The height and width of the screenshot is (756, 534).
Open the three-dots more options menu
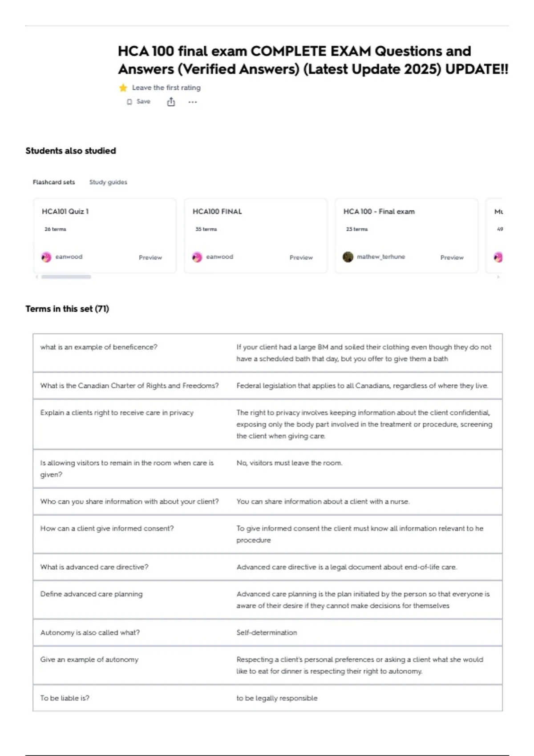[x=192, y=102]
